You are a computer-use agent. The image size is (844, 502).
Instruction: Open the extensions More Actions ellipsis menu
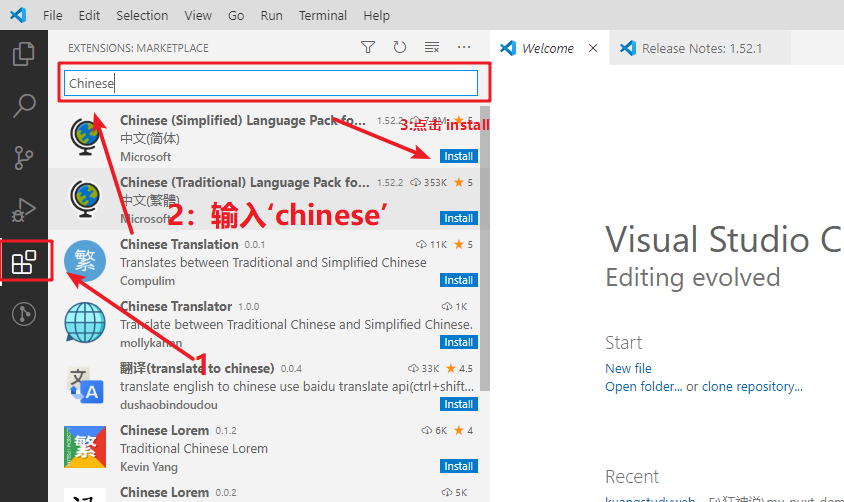pyautogui.click(x=464, y=47)
